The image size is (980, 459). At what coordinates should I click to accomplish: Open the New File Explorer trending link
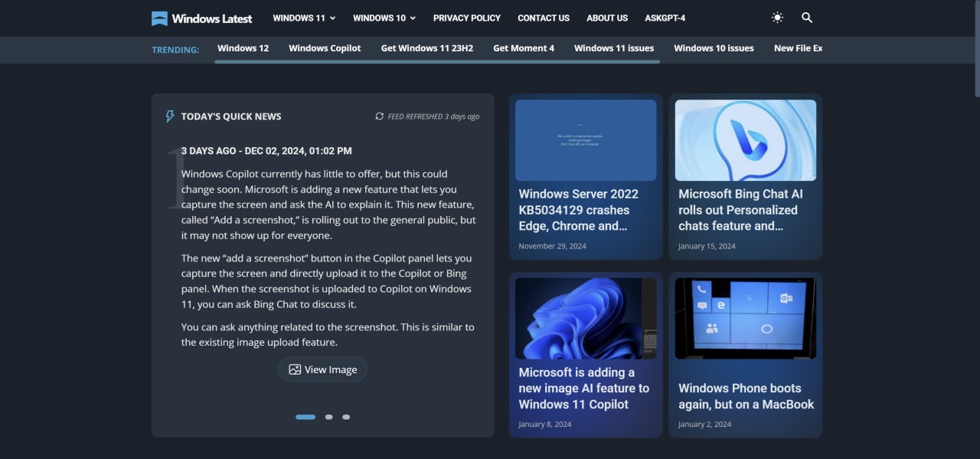(x=798, y=48)
